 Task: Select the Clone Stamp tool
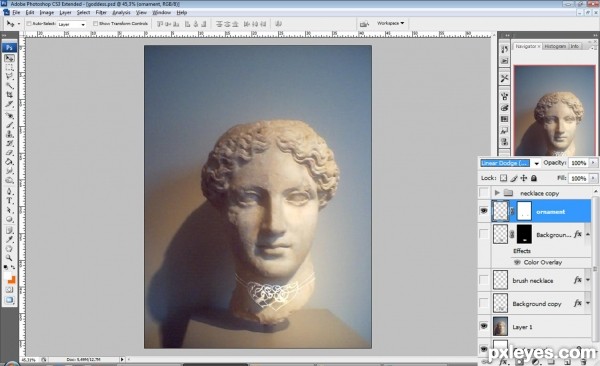pyautogui.click(x=9, y=134)
